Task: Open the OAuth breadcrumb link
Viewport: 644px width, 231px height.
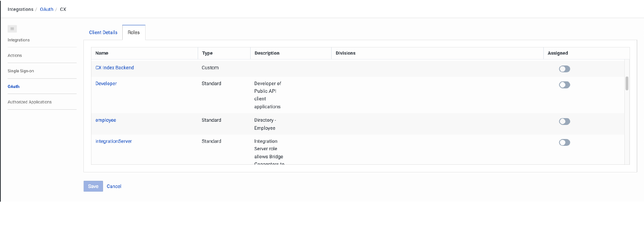Action: tap(47, 9)
